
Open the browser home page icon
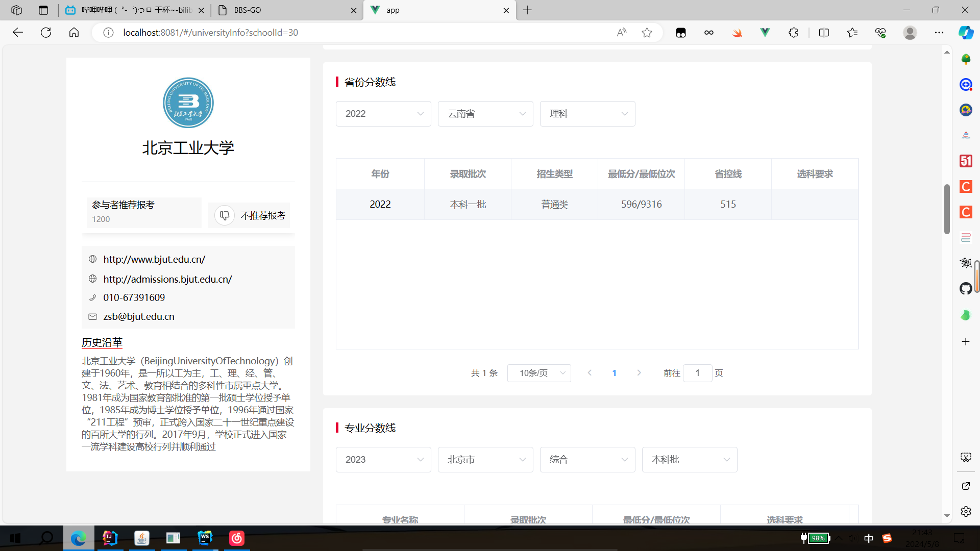pos(74,33)
